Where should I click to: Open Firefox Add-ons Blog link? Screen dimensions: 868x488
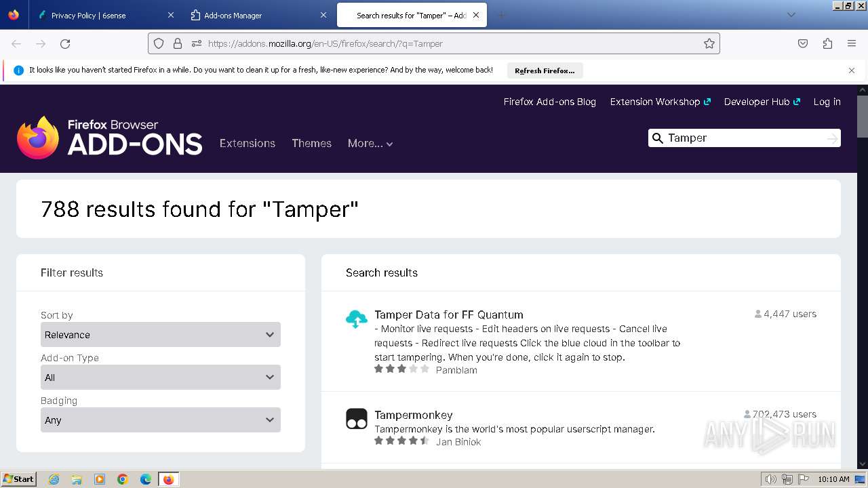click(550, 102)
